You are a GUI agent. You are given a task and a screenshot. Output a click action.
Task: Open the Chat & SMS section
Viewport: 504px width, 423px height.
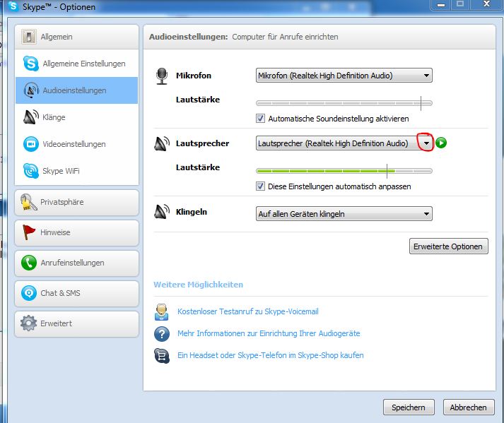coord(76,293)
